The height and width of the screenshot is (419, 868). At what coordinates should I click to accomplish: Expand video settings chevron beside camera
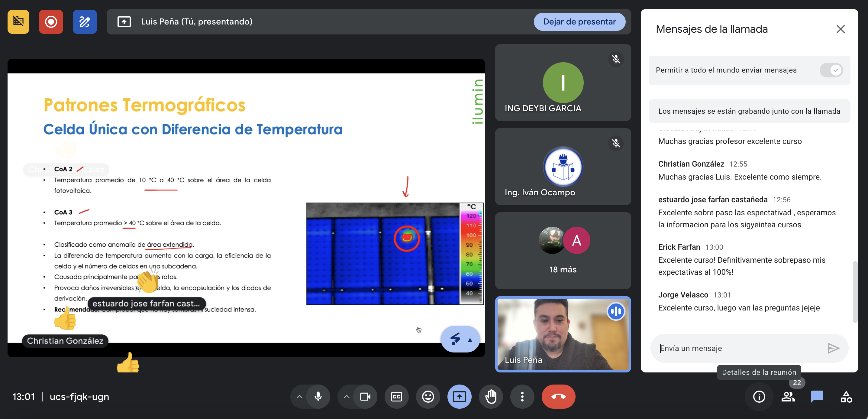pyautogui.click(x=347, y=396)
